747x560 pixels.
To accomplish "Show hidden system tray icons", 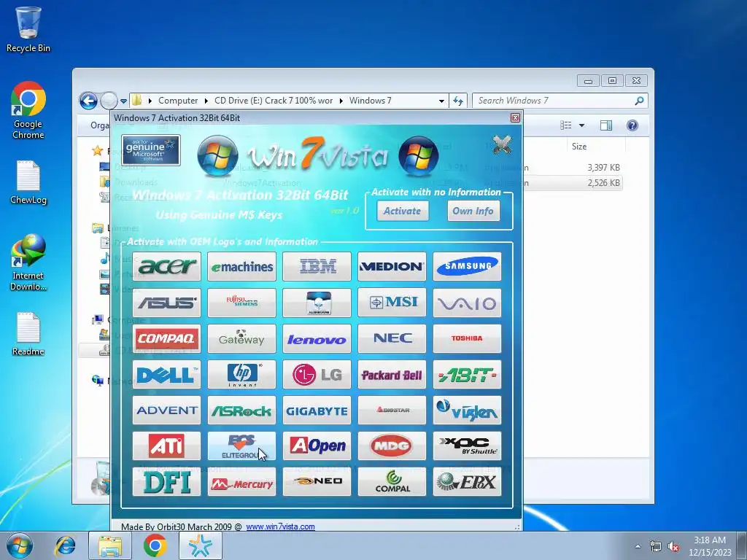I will pyautogui.click(x=638, y=546).
